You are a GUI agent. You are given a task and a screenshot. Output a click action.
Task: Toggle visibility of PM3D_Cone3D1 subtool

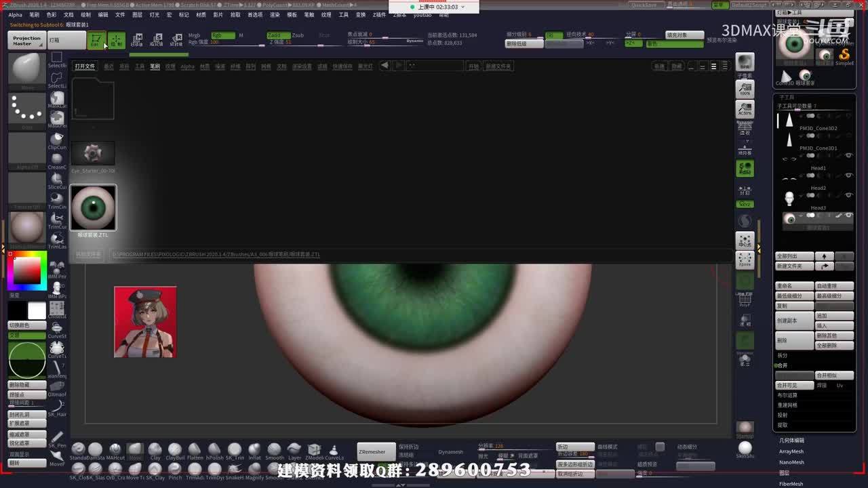coord(848,136)
